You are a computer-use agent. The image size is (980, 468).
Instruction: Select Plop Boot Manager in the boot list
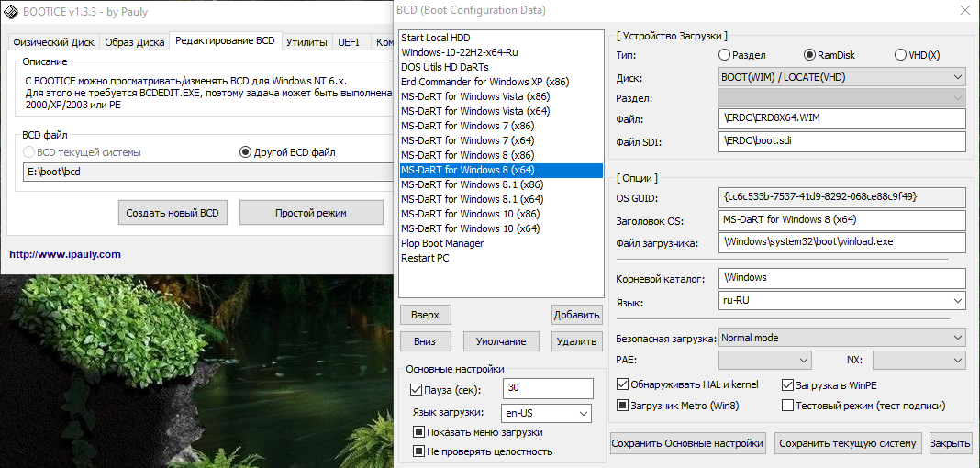(442, 243)
